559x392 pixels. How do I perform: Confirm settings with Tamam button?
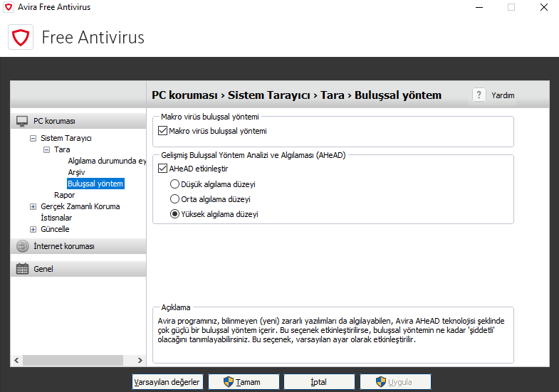tap(244, 382)
